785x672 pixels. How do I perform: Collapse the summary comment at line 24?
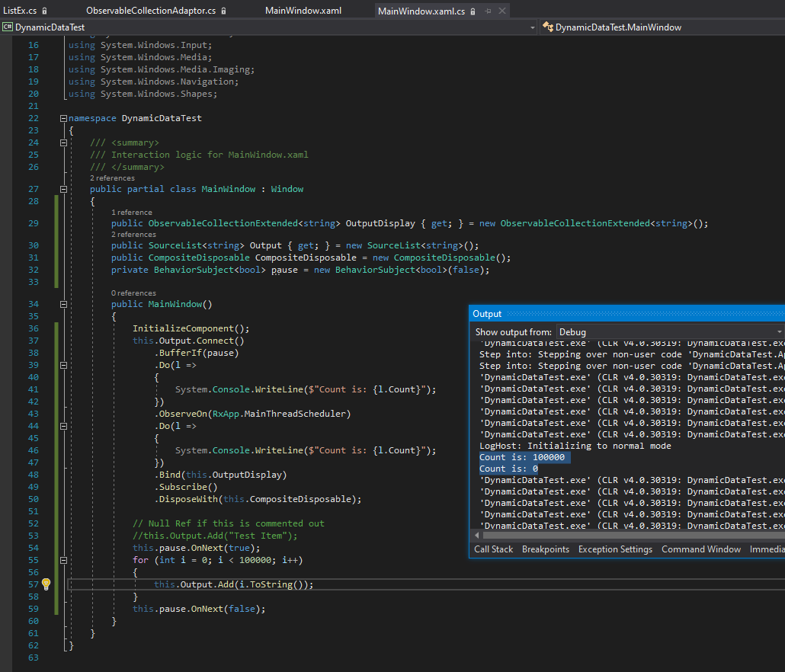63,142
